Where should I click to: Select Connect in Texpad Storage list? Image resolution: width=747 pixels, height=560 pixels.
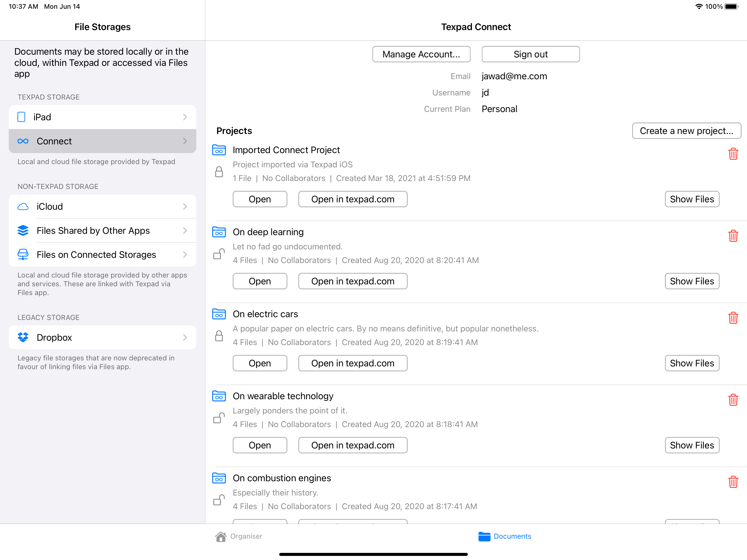[x=102, y=141]
